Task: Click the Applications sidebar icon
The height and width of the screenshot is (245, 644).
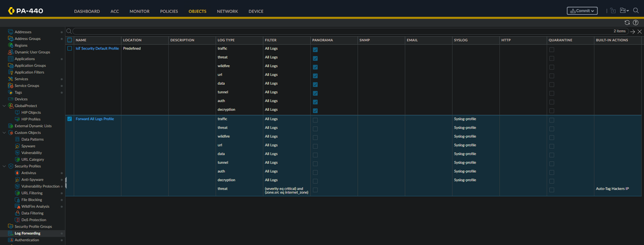Action: [11, 59]
